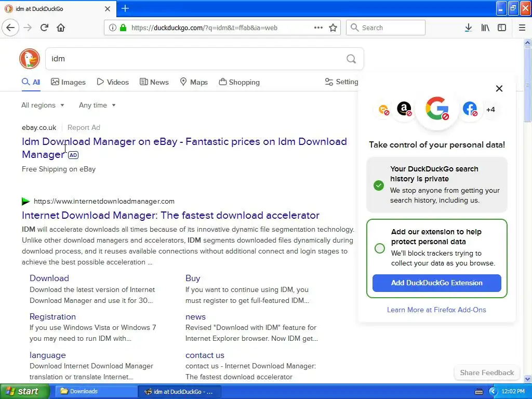Click the green favicon of internetdownloadmanager.com
Viewport: 532px width, 399px height.
26,201
